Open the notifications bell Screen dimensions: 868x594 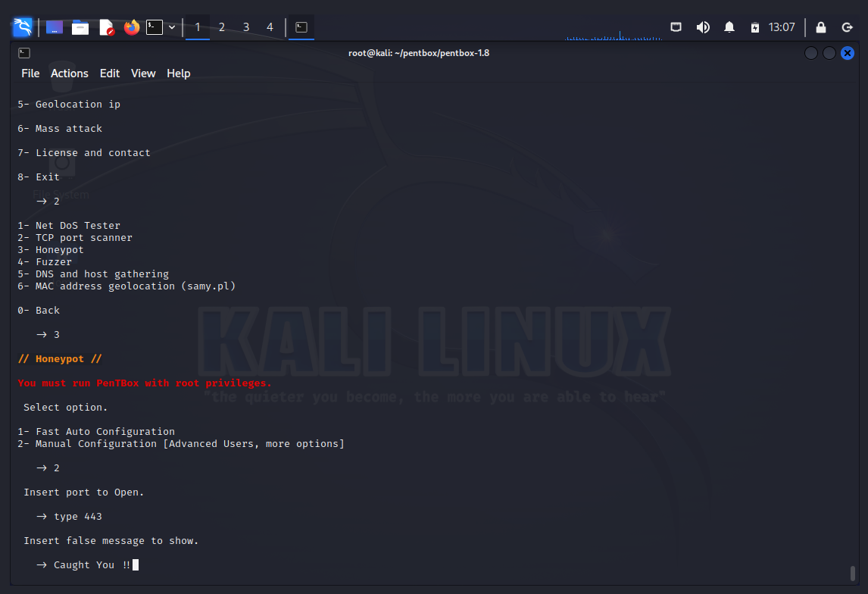point(729,27)
